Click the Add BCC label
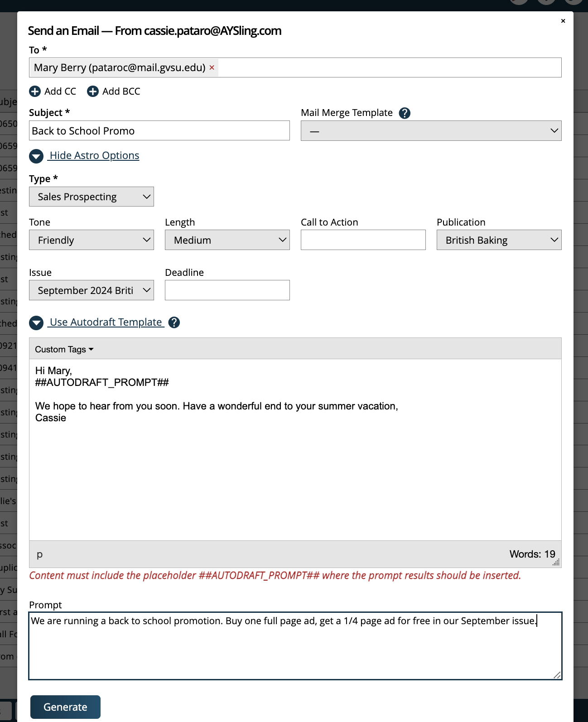Screen dimensions: 588x722 point(121,91)
